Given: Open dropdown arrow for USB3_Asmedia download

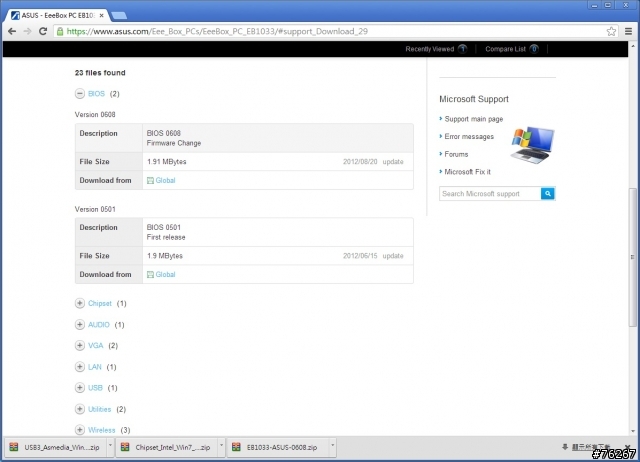Looking at the screenshot, I should click(x=110, y=447).
